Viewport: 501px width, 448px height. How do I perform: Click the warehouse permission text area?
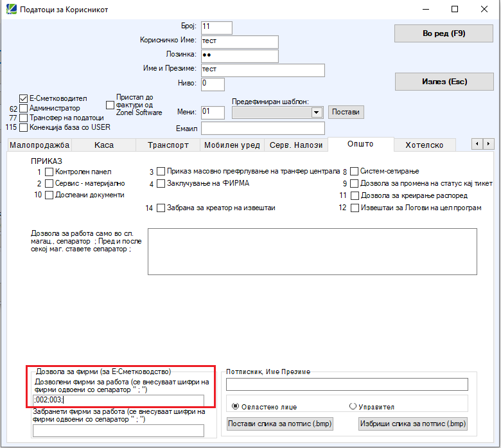[312, 252]
